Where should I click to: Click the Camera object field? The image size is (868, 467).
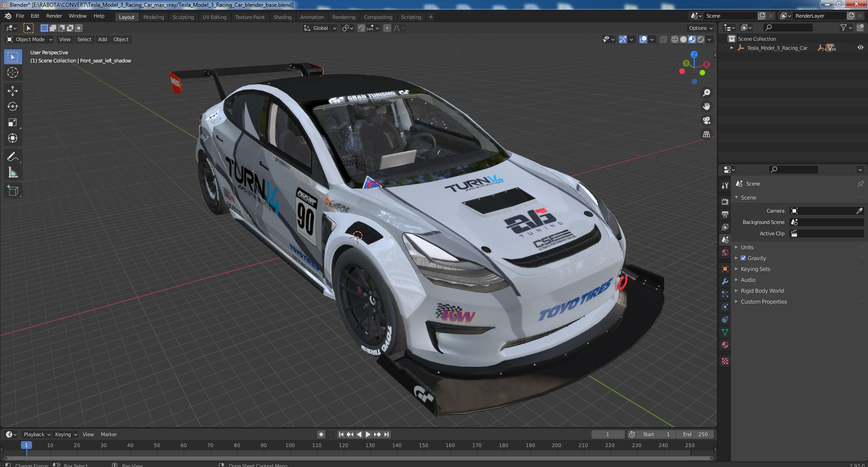826,211
